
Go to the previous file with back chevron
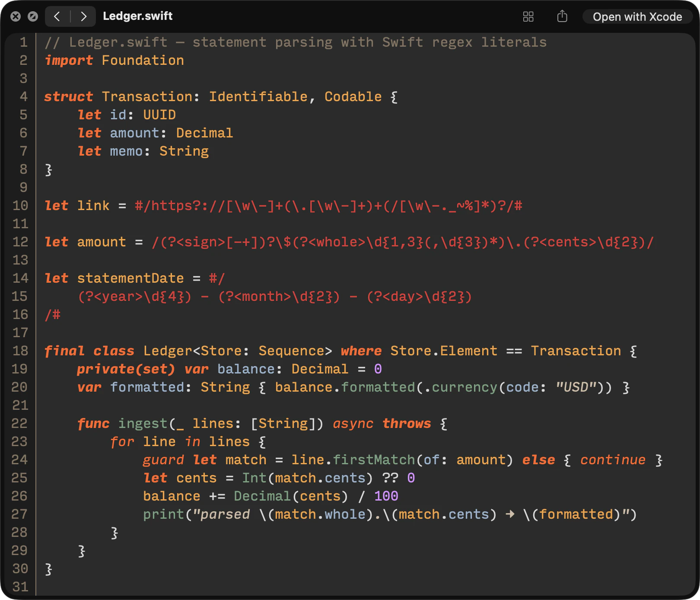[x=57, y=16]
